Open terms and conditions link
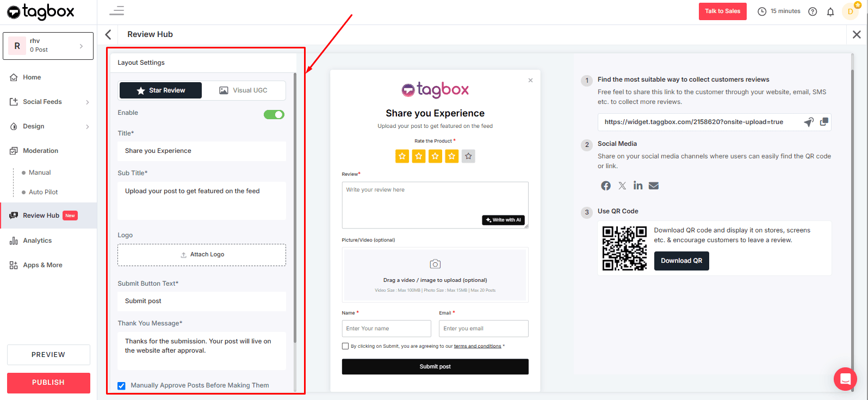The height and width of the screenshot is (400, 868). coord(478,346)
